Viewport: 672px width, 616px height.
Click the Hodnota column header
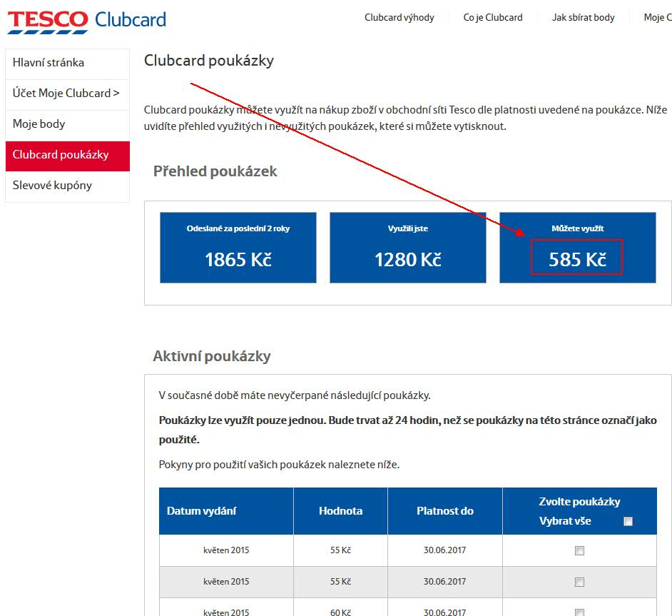[x=341, y=511]
